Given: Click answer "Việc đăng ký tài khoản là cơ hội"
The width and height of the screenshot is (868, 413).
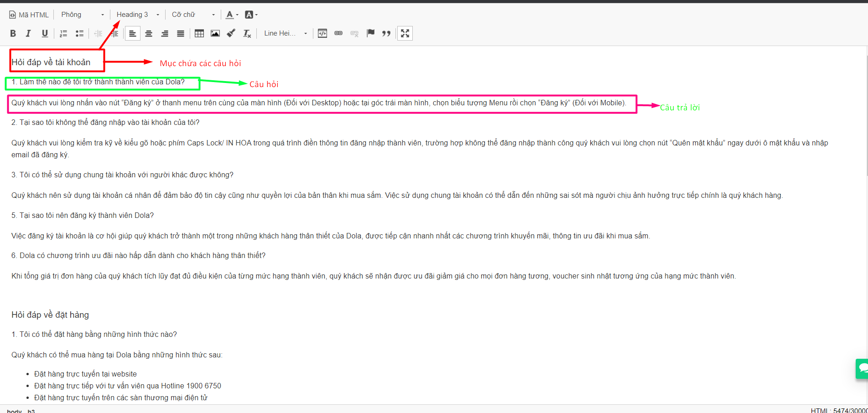Looking at the screenshot, I should tap(331, 236).
